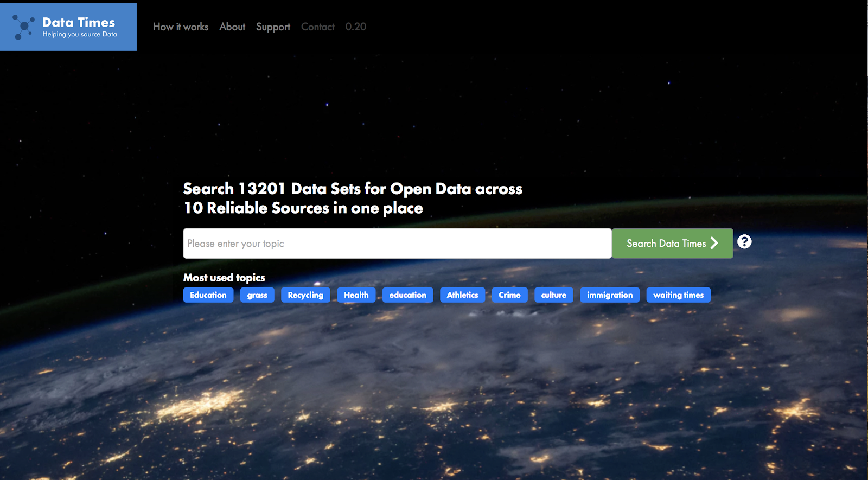Image resolution: width=868 pixels, height=480 pixels.
Task: Pick the culture topic tag
Action: pyautogui.click(x=554, y=295)
